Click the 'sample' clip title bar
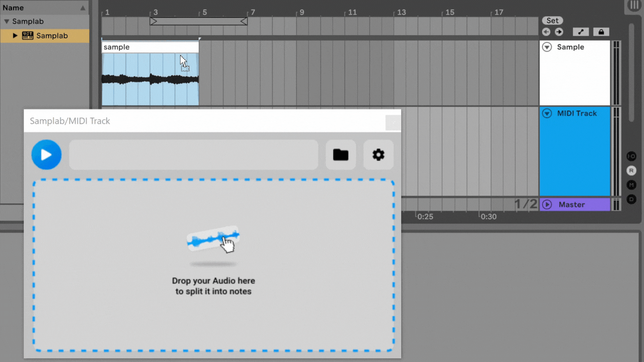This screenshot has width=644, height=362. click(150, 47)
